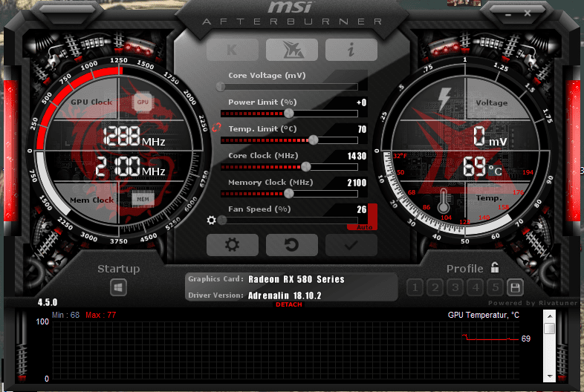This screenshot has height=392, width=584.
Task: Toggle the Windows startup apply icon
Action: pyautogui.click(x=118, y=287)
